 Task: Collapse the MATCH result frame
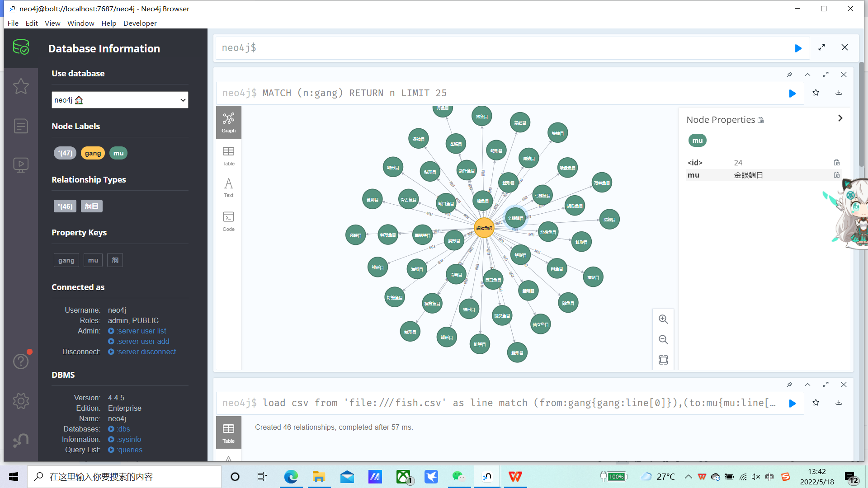click(x=807, y=75)
